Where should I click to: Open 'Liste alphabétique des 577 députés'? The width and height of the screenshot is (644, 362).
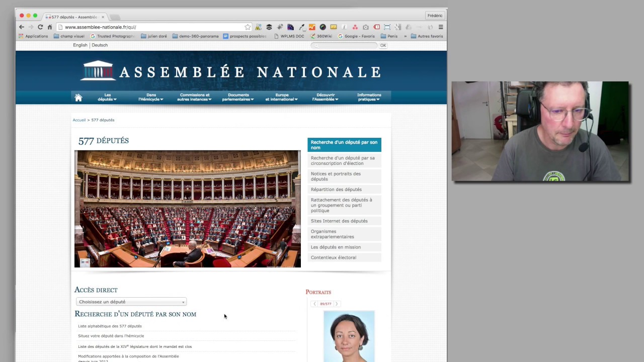[110, 326]
